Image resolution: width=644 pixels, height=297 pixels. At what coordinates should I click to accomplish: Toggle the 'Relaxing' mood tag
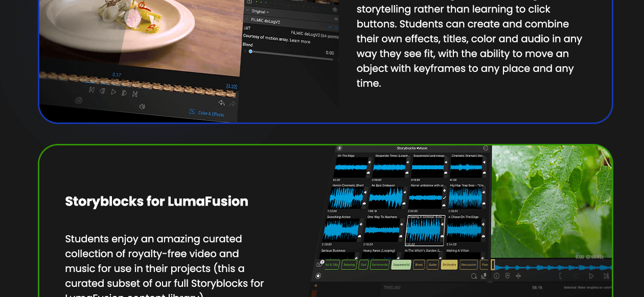349,265
